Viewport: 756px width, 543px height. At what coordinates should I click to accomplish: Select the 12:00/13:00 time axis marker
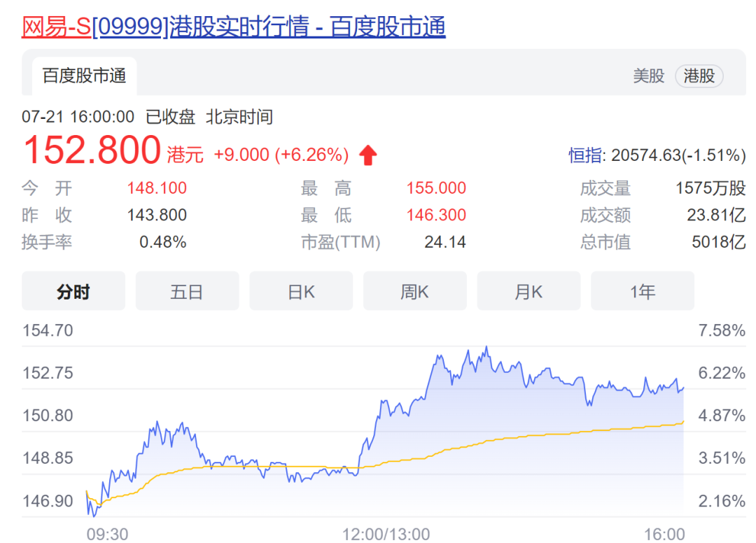386,535
